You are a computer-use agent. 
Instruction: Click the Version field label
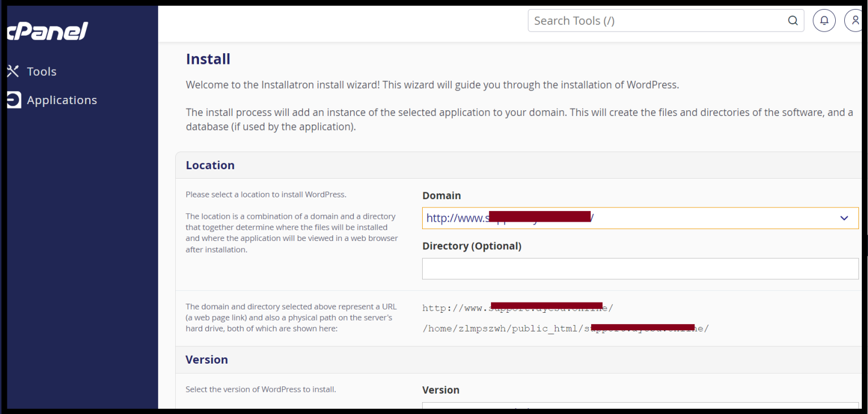pyautogui.click(x=441, y=390)
